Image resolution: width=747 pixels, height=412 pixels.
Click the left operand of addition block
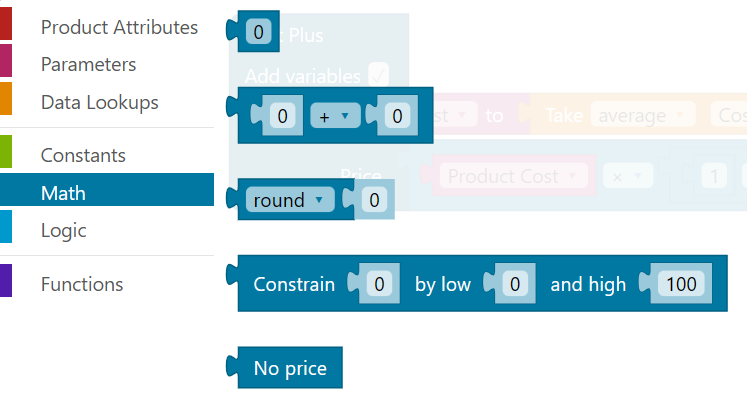[x=283, y=116]
